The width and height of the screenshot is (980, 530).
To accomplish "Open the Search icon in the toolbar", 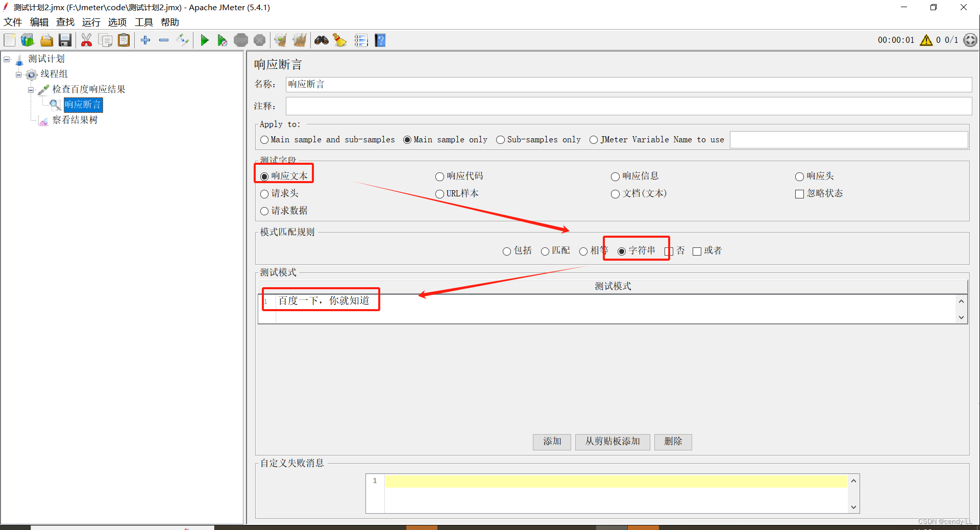I will coord(322,40).
